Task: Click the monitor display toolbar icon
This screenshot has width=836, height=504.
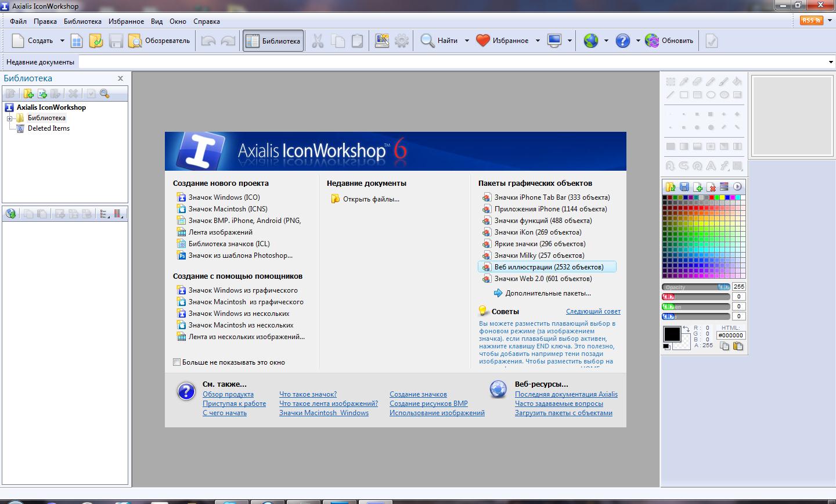Action: point(554,41)
